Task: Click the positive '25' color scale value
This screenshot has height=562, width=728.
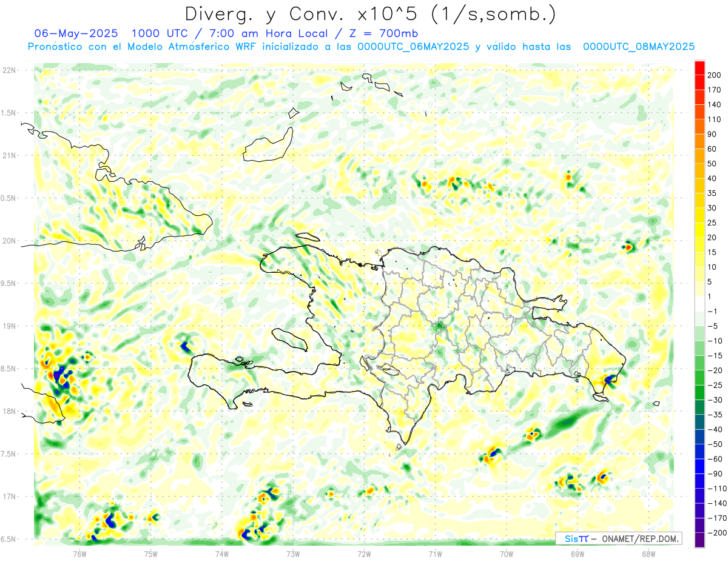Action: [713, 222]
